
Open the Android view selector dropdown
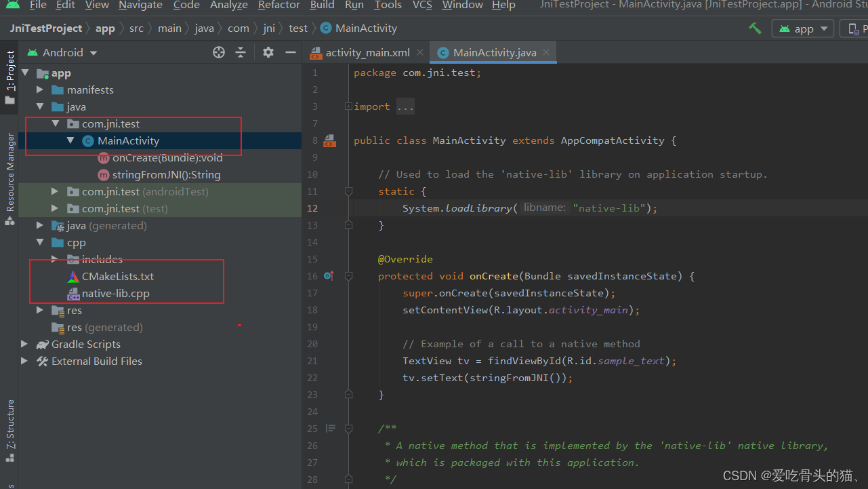[x=62, y=52]
